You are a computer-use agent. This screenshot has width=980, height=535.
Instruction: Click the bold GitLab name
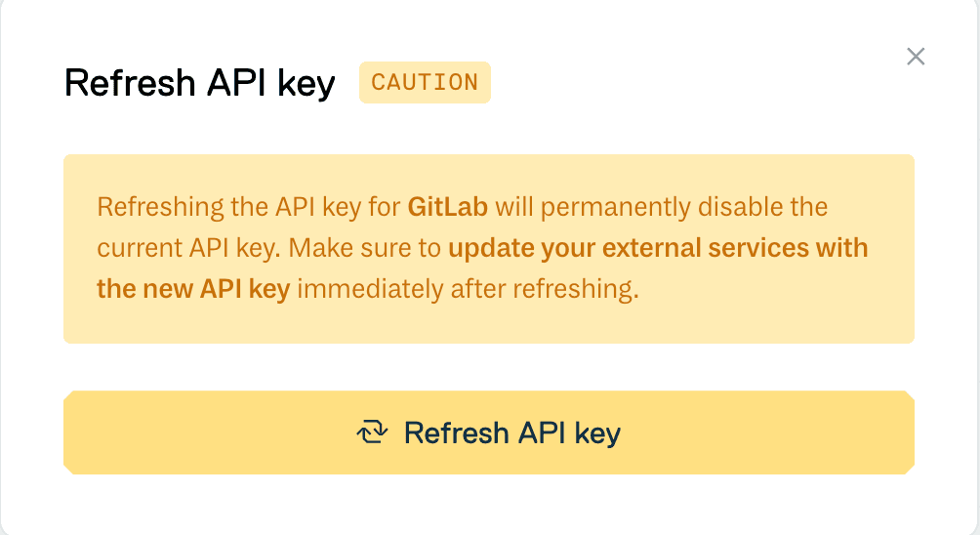[447, 208]
